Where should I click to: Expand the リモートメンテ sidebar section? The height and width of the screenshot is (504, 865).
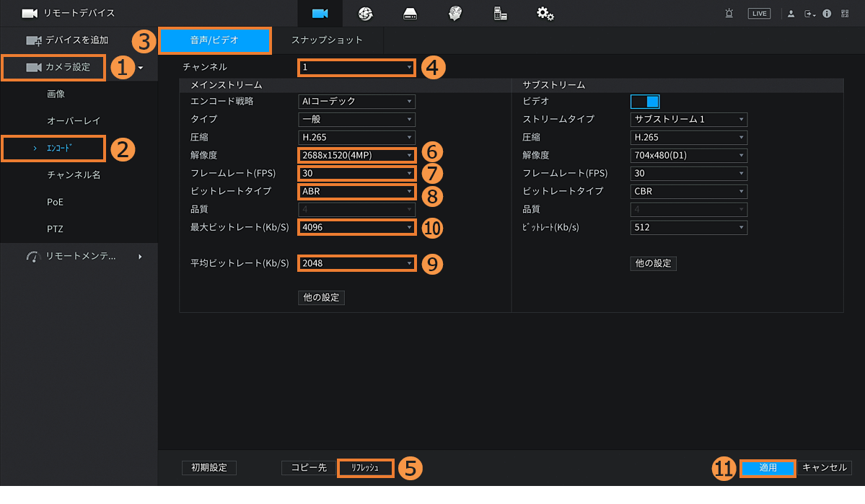pyautogui.click(x=79, y=256)
